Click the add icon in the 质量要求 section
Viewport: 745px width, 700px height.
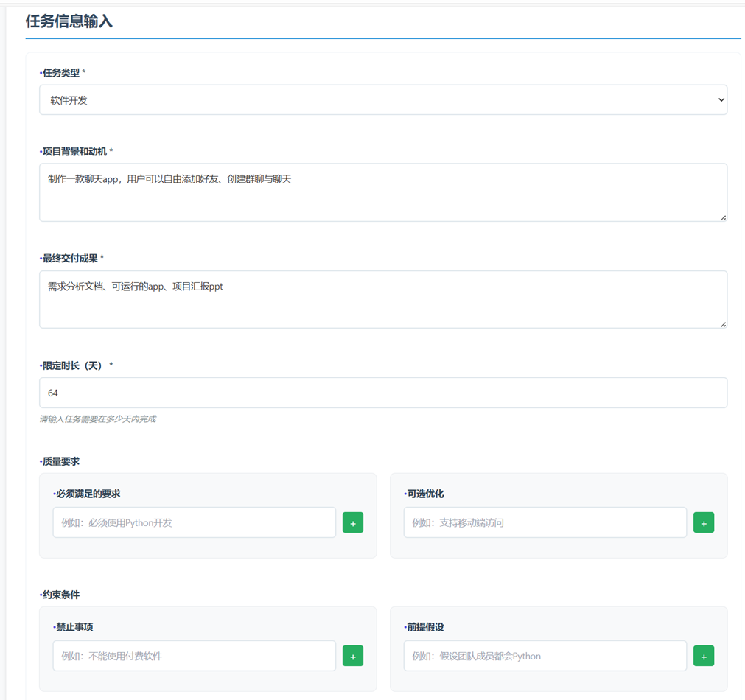pos(352,522)
